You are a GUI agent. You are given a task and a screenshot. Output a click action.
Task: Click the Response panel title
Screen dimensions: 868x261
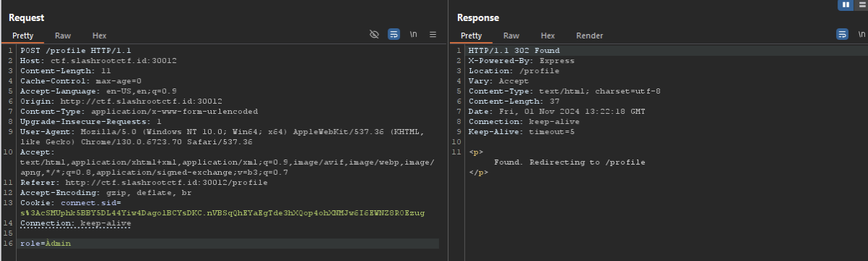(477, 17)
